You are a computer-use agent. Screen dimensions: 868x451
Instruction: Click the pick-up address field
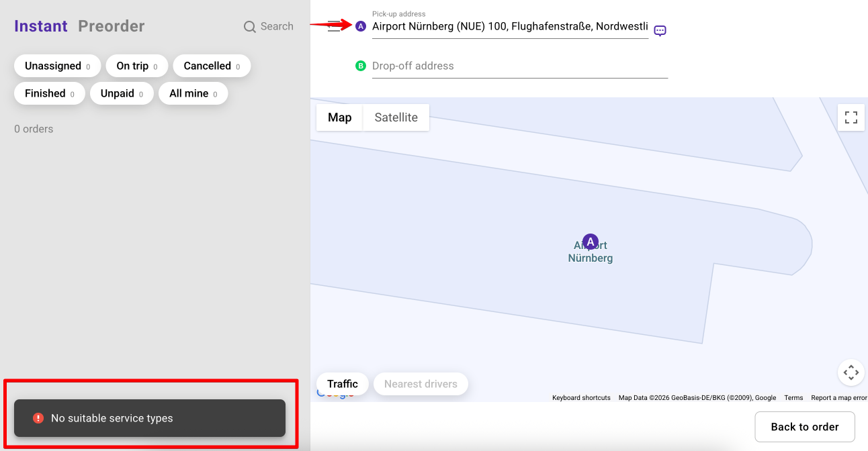(510, 27)
